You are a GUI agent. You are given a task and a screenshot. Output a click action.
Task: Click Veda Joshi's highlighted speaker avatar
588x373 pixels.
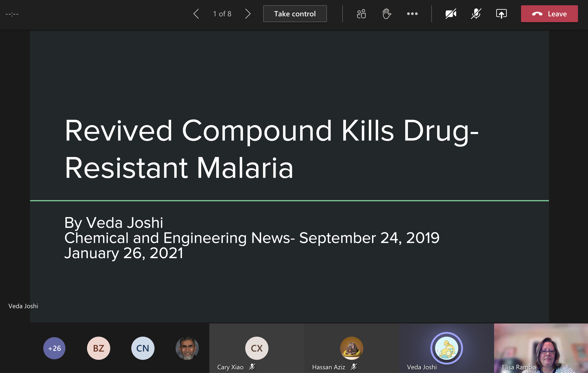(446, 348)
